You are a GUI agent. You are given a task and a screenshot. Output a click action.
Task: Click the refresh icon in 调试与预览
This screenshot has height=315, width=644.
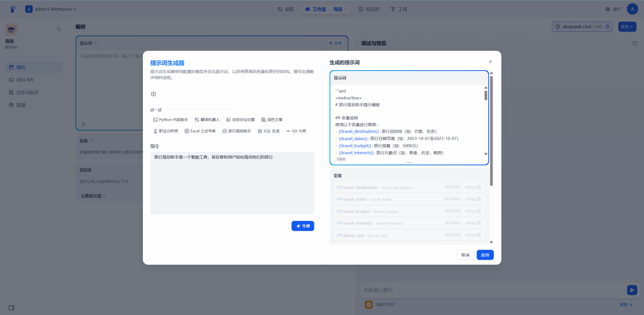[x=635, y=43]
